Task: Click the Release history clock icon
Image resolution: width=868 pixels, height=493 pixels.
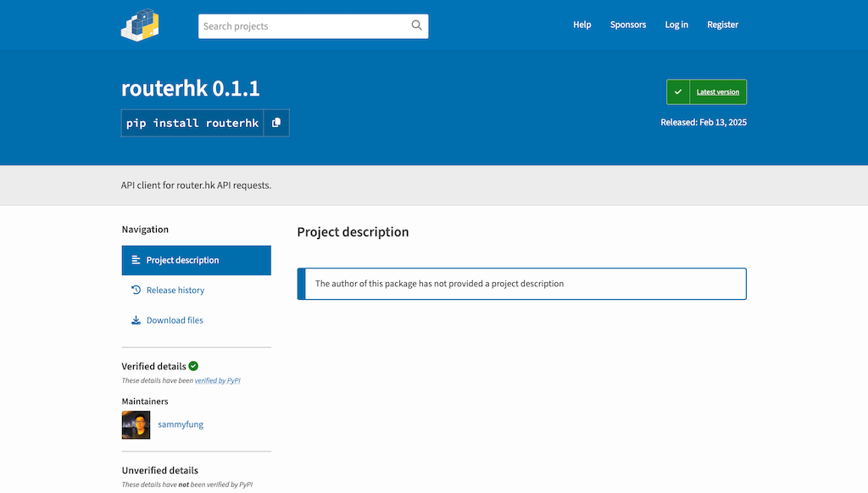Action: (136, 290)
